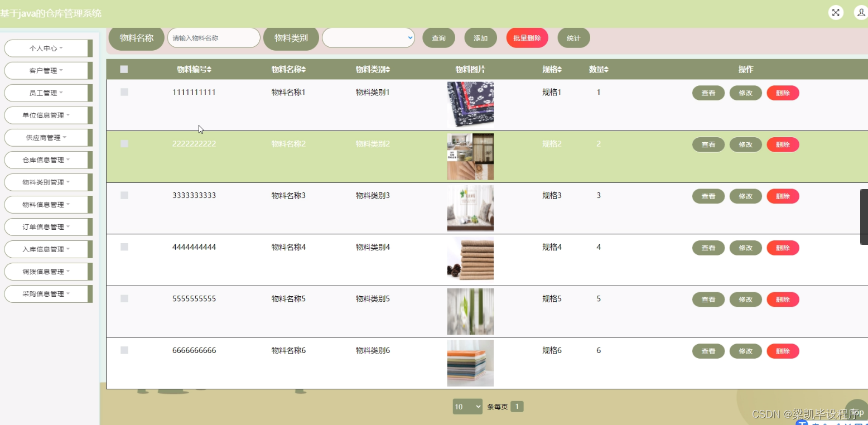
Task: View details of 物料名称4 row
Action: click(708, 248)
